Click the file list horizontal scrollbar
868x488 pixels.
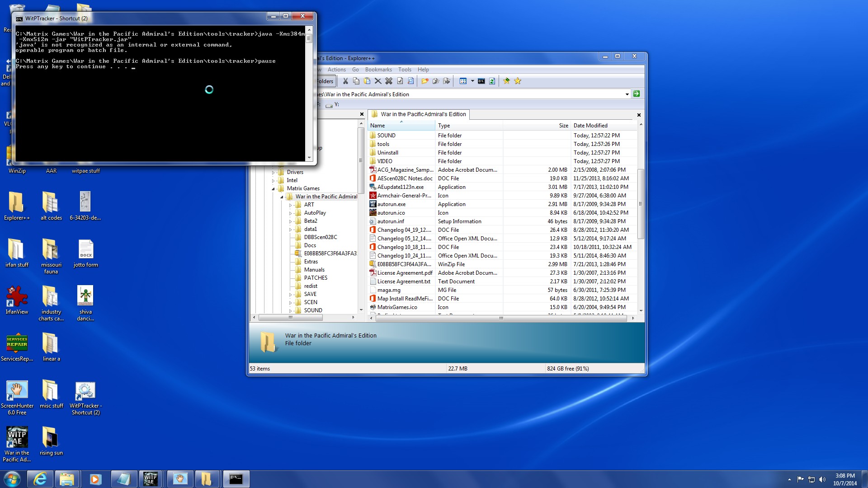pyautogui.click(x=501, y=318)
